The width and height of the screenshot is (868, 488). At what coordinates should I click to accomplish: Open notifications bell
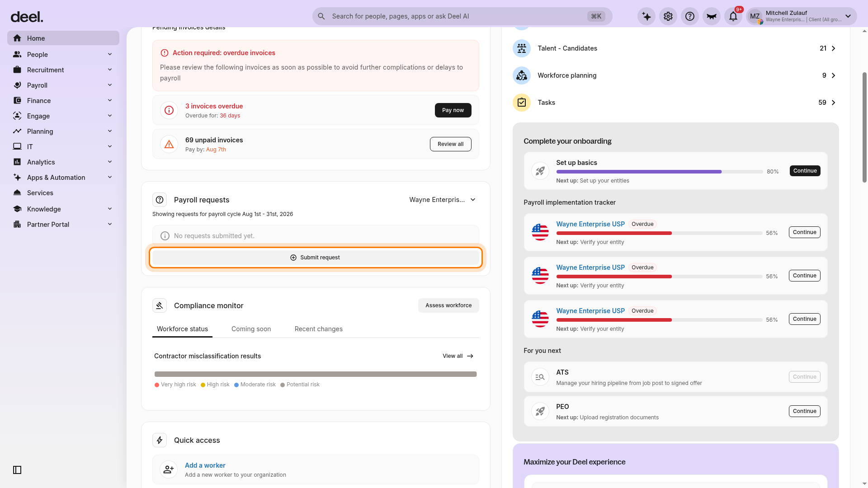coord(733,17)
